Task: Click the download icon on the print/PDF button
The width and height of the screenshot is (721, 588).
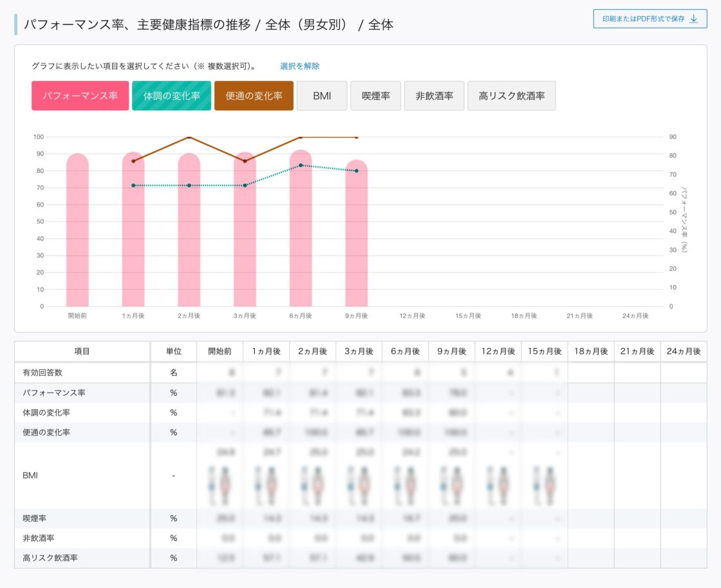Action: click(x=694, y=19)
